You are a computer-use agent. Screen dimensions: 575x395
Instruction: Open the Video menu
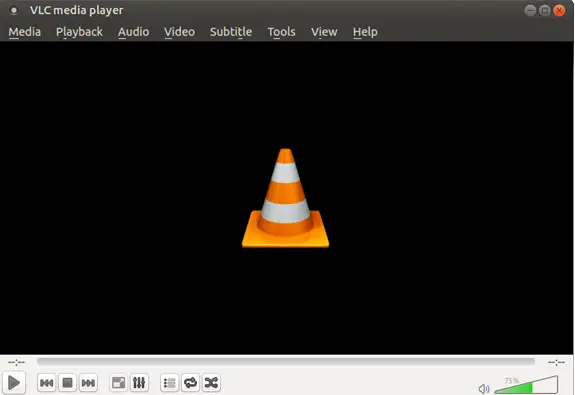coord(179,32)
